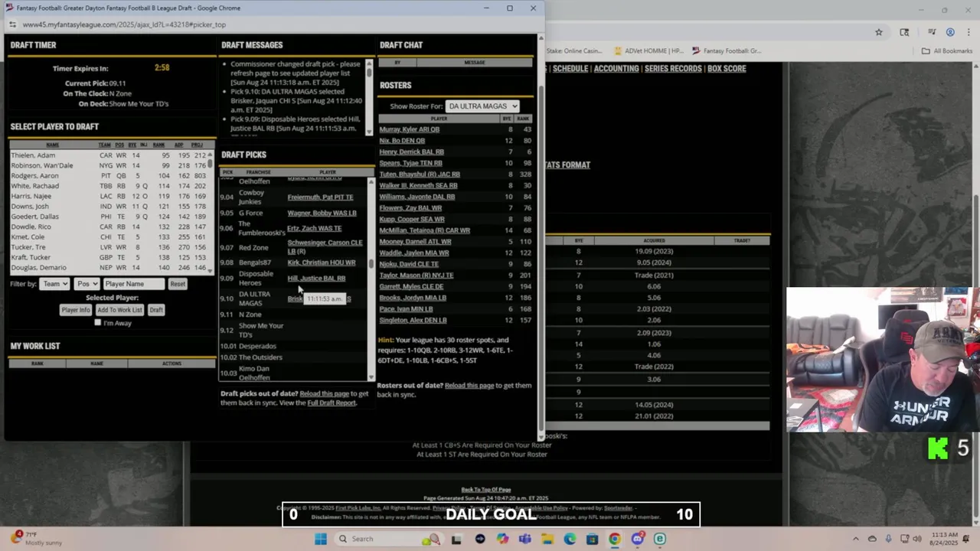Click the Reset filter button
The image size is (980, 551).
click(178, 284)
